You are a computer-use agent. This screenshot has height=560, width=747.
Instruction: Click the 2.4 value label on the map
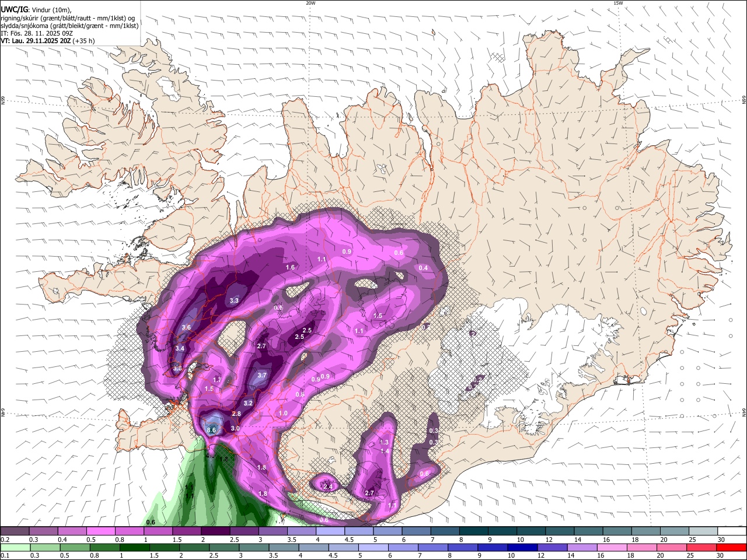(328, 487)
